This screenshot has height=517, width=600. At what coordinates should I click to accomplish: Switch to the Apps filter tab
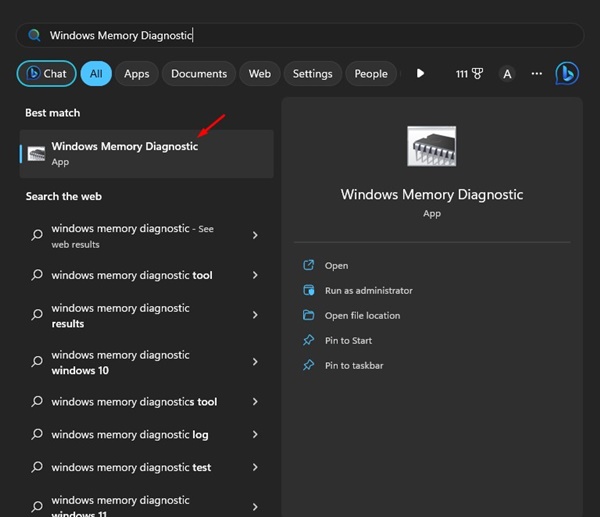click(136, 74)
